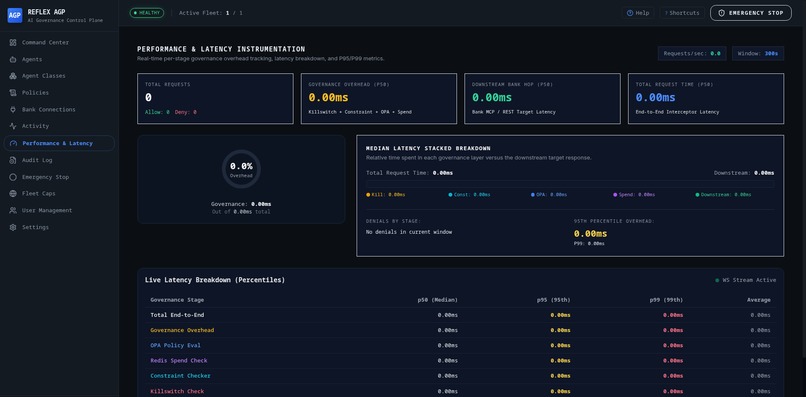The width and height of the screenshot is (806, 397).
Task: Open Command Center page
Action: (59, 43)
